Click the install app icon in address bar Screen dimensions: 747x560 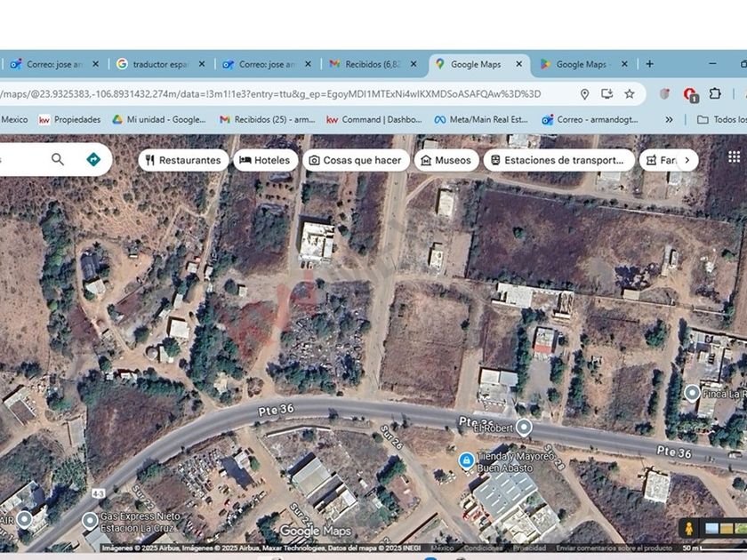606,94
